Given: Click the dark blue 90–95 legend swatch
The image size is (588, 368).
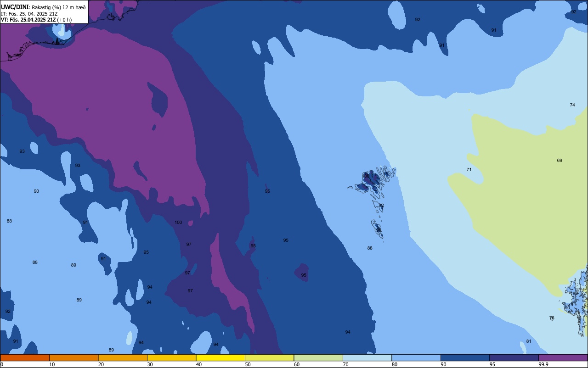Looking at the screenshot, I should [465, 357].
